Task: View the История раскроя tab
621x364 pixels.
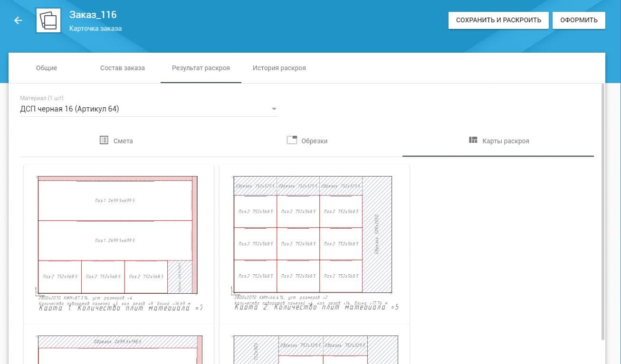Action: pyautogui.click(x=279, y=68)
